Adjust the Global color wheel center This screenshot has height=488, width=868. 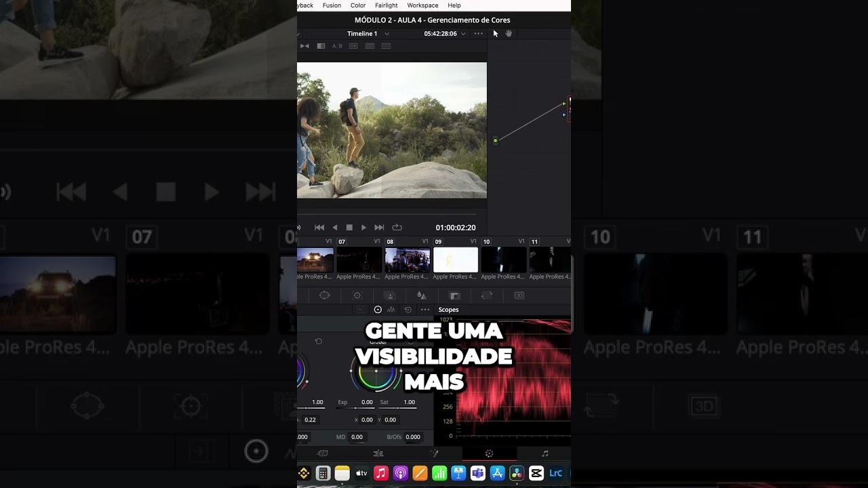[376, 371]
